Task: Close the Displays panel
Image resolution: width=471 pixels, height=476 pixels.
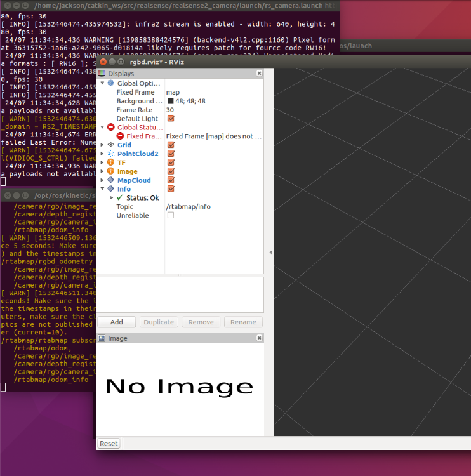Action: (259, 74)
